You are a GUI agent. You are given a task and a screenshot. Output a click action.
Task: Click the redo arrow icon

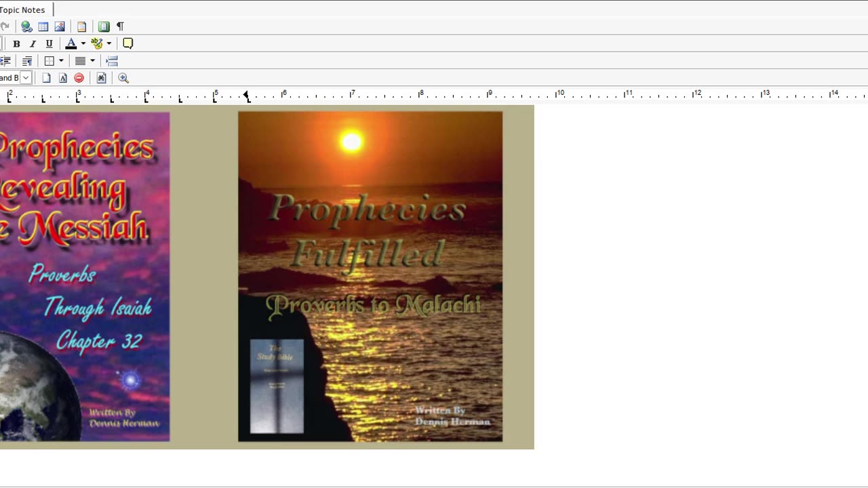4,26
